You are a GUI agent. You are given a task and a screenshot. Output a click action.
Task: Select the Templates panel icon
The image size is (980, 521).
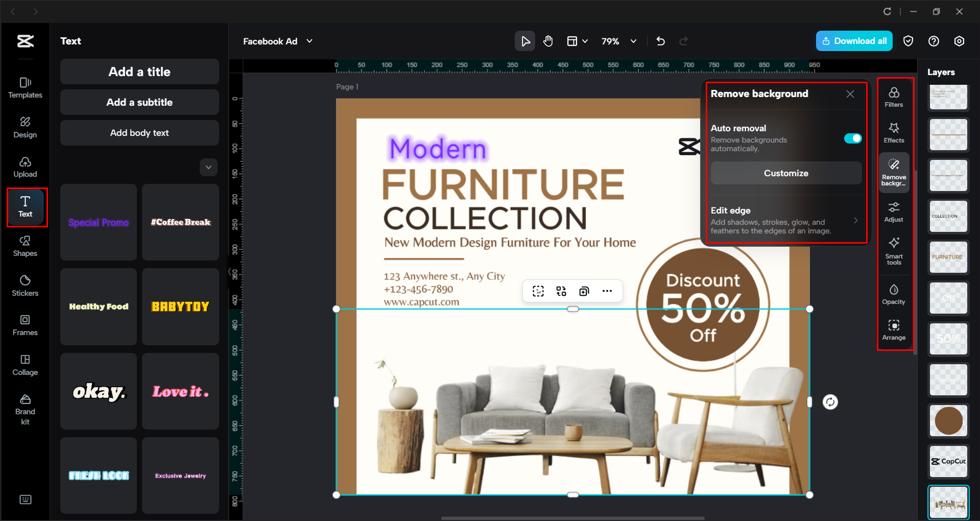(x=25, y=88)
